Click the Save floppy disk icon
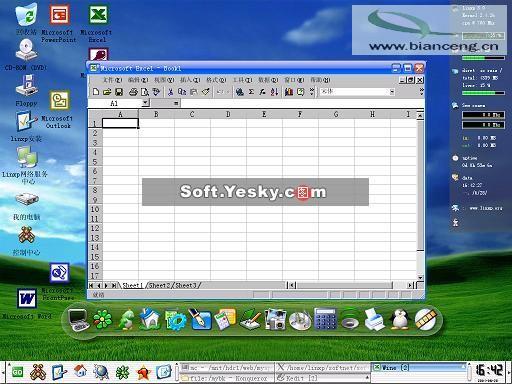This screenshot has height=384, width=512. [x=119, y=92]
